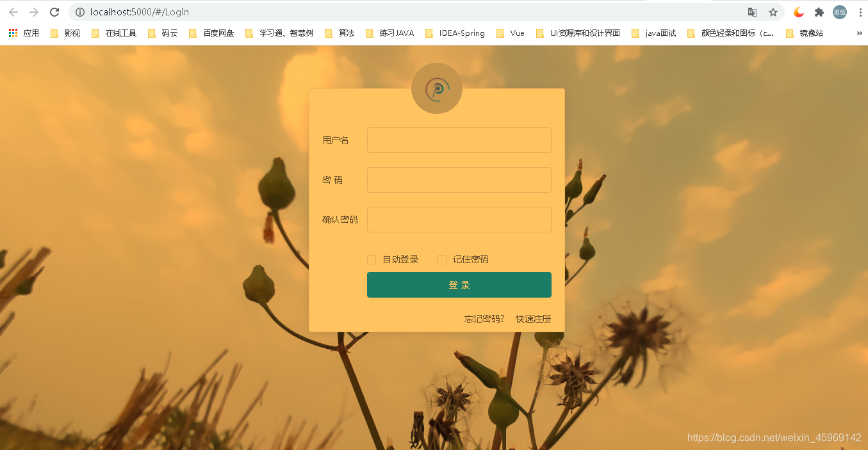Open the 练习JAVA bookmark folder
This screenshot has width=868, height=450.
pyautogui.click(x=389, y=33)
